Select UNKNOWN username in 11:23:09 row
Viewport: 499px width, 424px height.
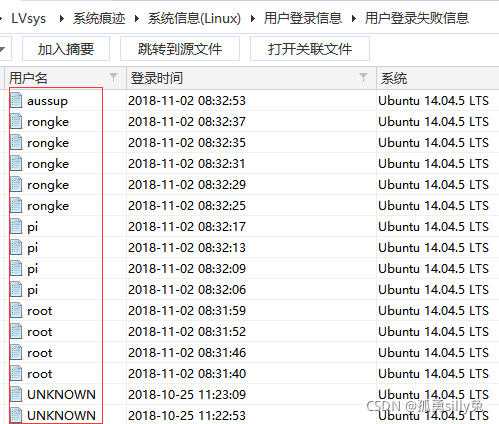pyautogui.click(x=61, y=395)
